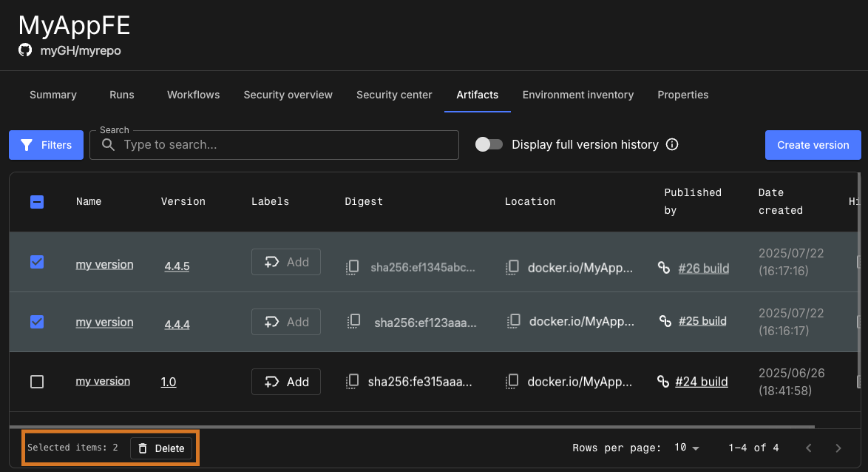Click the search magnifier icon in the search field
Screen dimensions: 868x472
point(108,145)
